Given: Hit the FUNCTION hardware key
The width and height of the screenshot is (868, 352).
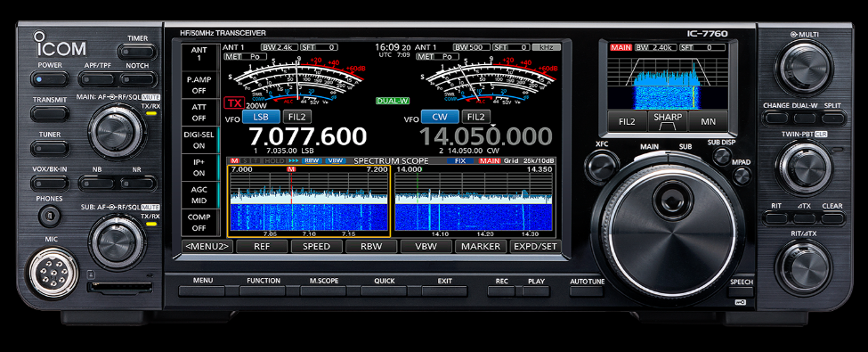Looking at the screenshot, I should (263, 291).
